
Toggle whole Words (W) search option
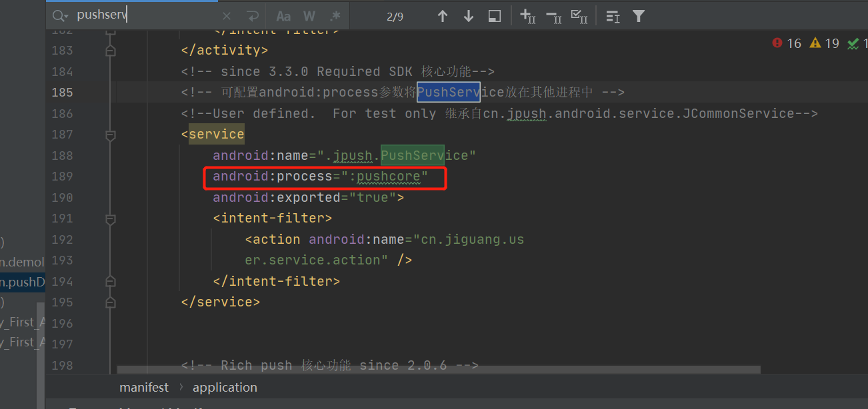point(309,17)
